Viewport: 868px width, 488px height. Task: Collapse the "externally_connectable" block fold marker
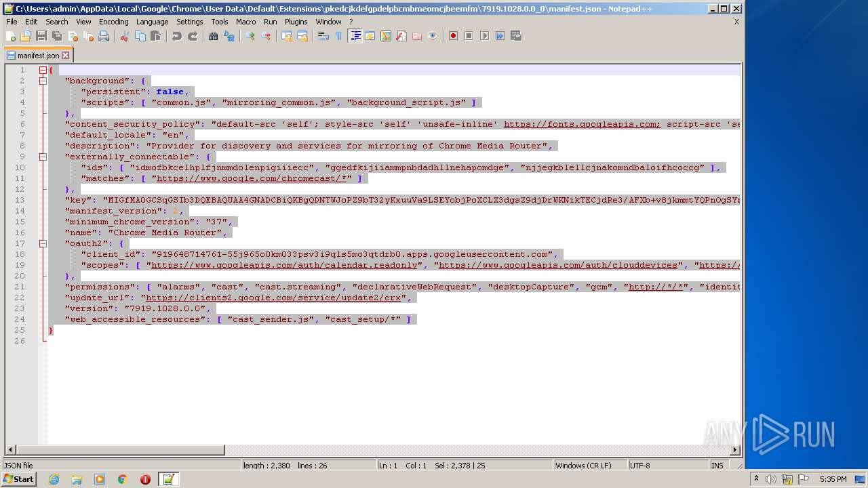[43, 157]
